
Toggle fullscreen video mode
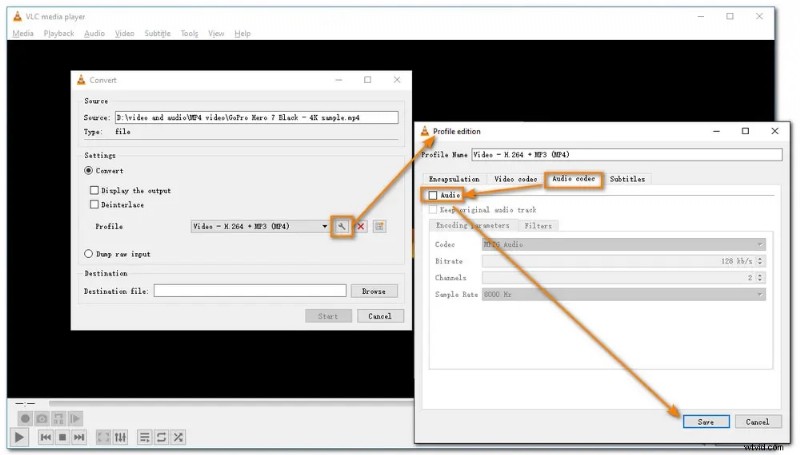tap(104, 437)
